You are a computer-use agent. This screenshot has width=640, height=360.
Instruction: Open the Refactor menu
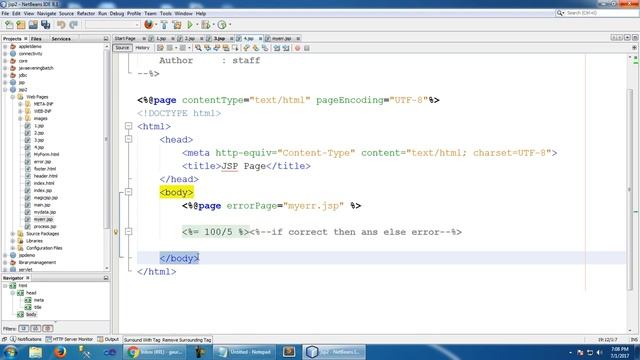(x=86, y=13)
